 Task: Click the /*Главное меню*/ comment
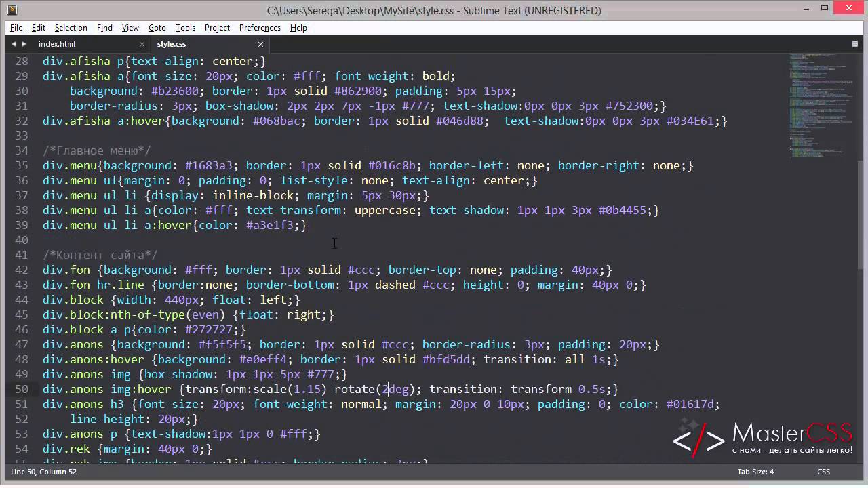(x=97, y=150)
